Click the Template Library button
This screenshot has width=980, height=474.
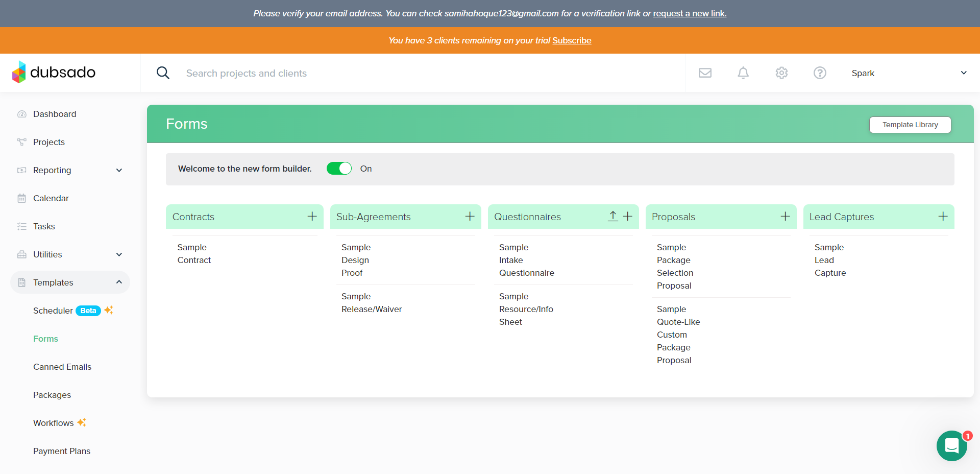910,125
